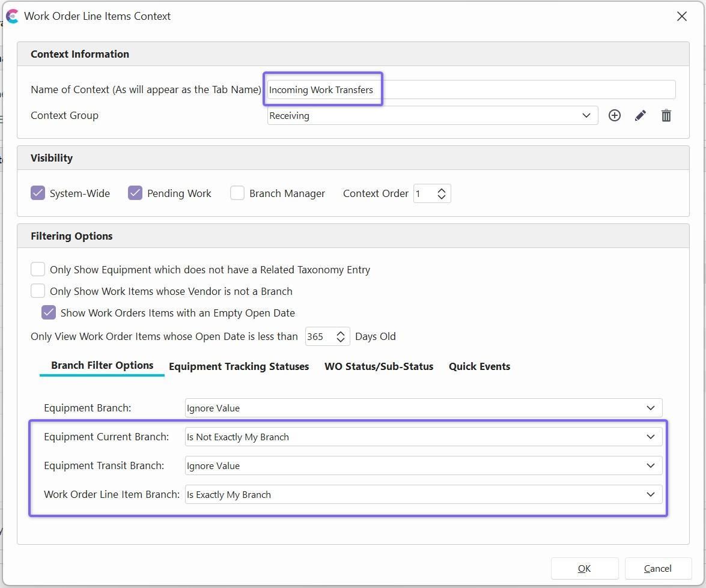This screenshot has height=588, width=706.
Task: Uncheck the Pending Work checkbox
Action: coord(135,193)
